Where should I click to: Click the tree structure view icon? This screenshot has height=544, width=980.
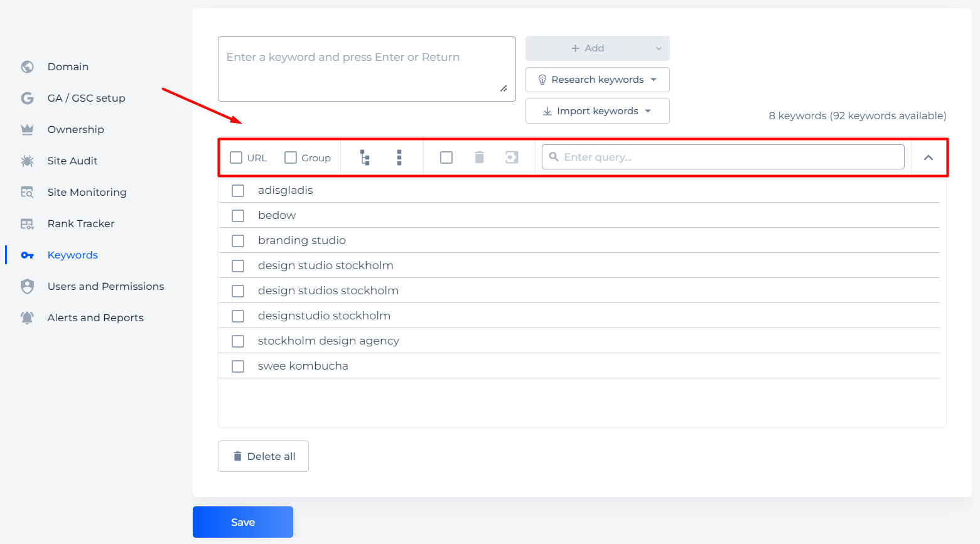click(365, 157)
